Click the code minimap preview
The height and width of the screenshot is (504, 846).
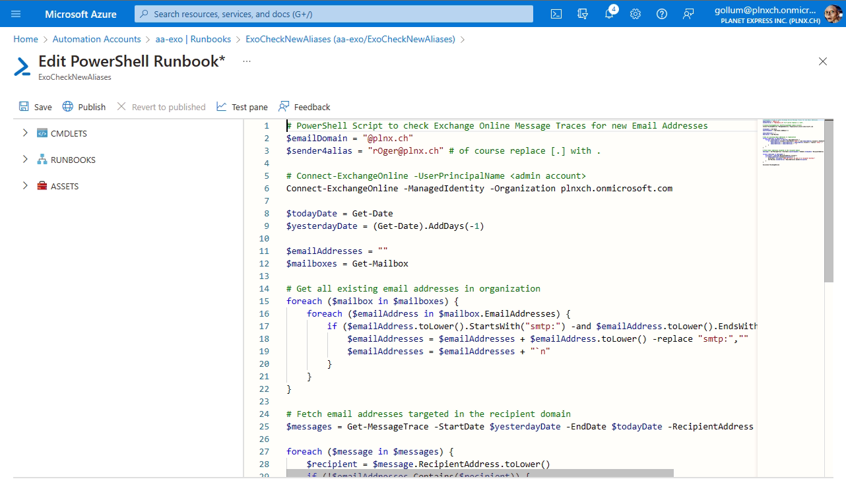791,139
